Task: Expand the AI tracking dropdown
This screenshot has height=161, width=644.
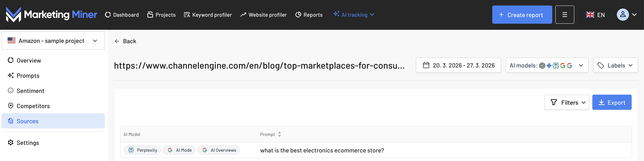Action: [354, 15]
